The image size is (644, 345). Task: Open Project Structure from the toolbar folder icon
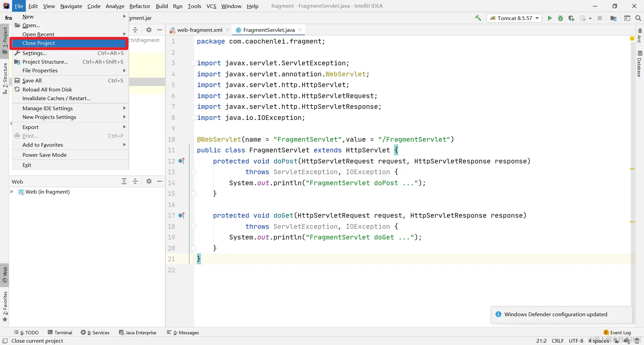(x=613, y=18)
